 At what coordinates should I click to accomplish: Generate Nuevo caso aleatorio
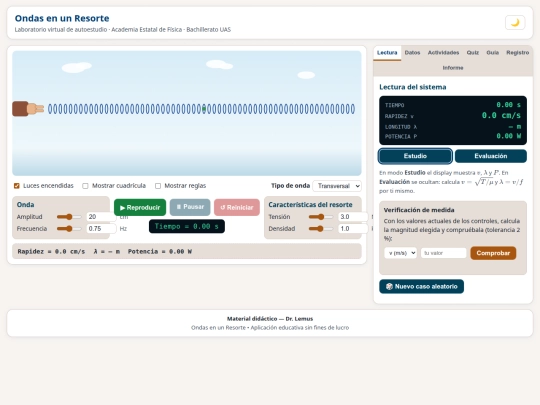tap(422, 287)
